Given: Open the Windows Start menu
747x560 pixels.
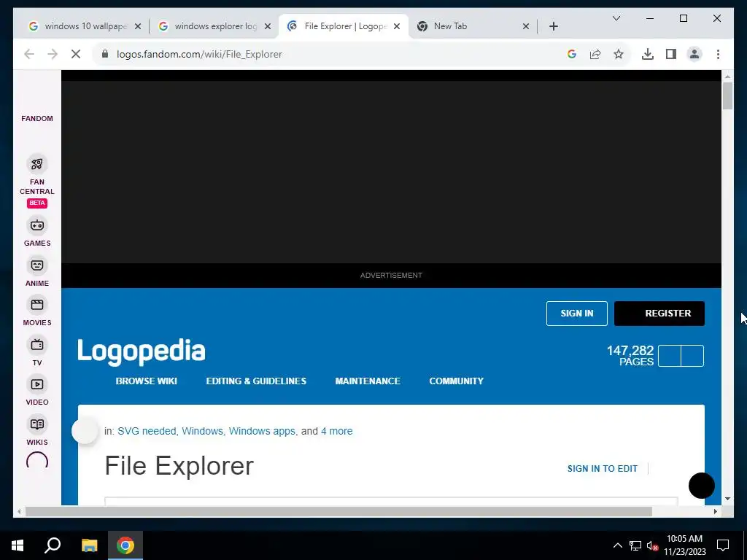Looking at the screenshot, I should click(x=18, y=545).
